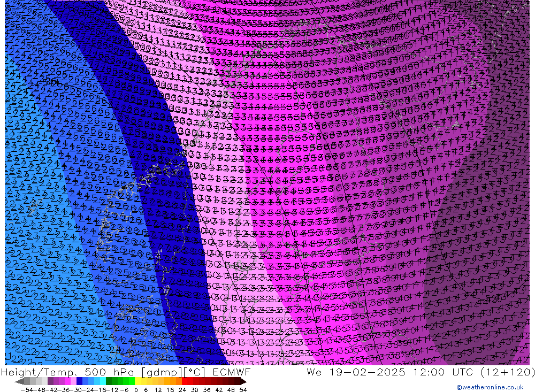Pick the light pink legend swatch

[x=73, y=381]
